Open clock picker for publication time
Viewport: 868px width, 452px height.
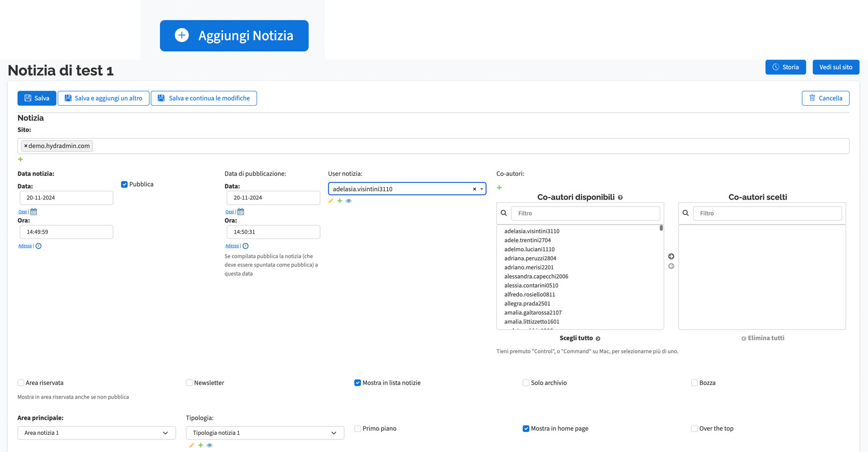pyautogui.click(x=246, y=246)
